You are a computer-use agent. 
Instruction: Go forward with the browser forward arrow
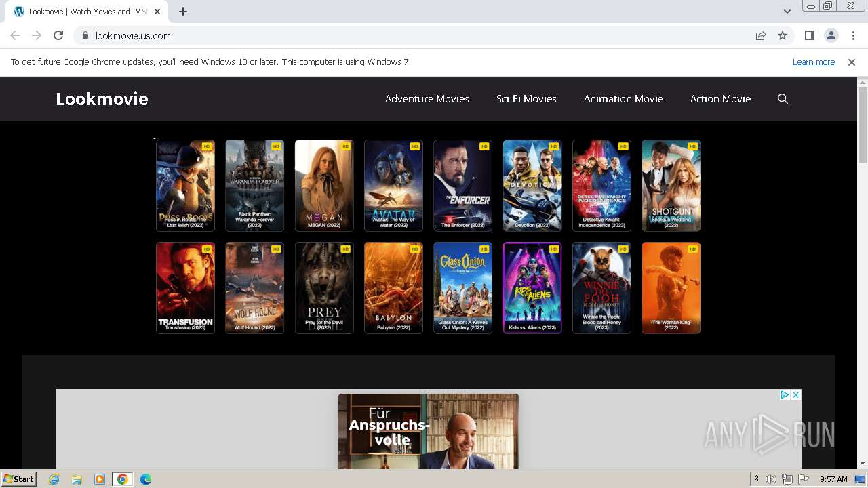37,35
